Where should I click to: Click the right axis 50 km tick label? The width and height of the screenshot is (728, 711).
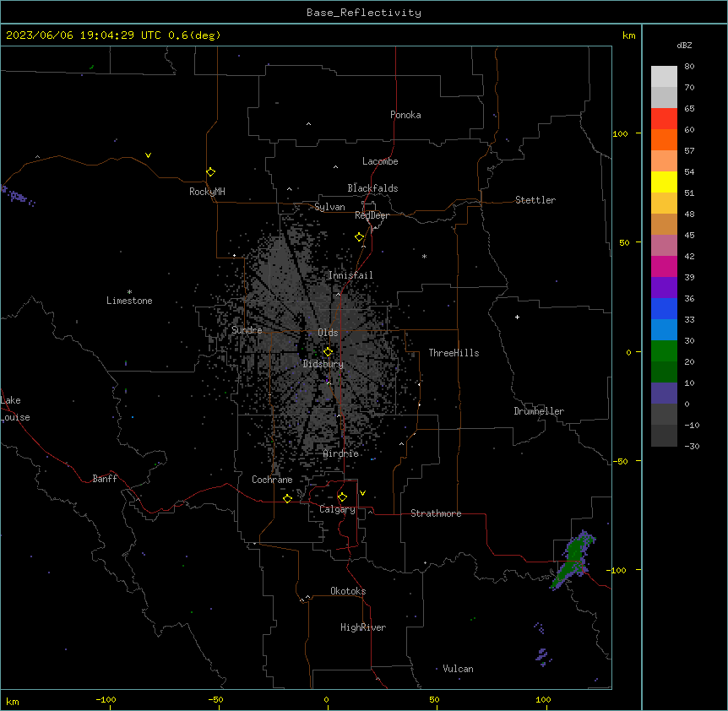(624, 242)
